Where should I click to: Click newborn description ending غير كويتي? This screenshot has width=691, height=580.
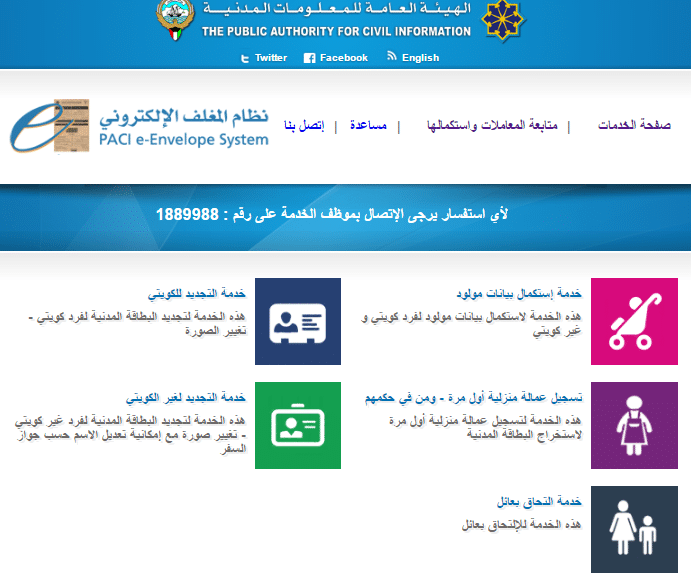coord(471,323)
